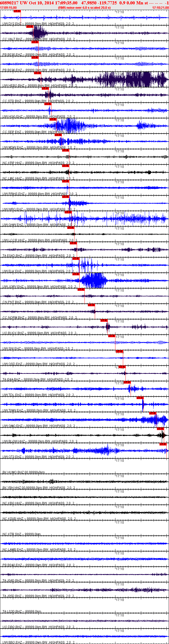The width and height of the screenshot is (169, 644).
Task: Select the pick marker on PB.B036 EHZ trace
Action: tap(35, 57)
